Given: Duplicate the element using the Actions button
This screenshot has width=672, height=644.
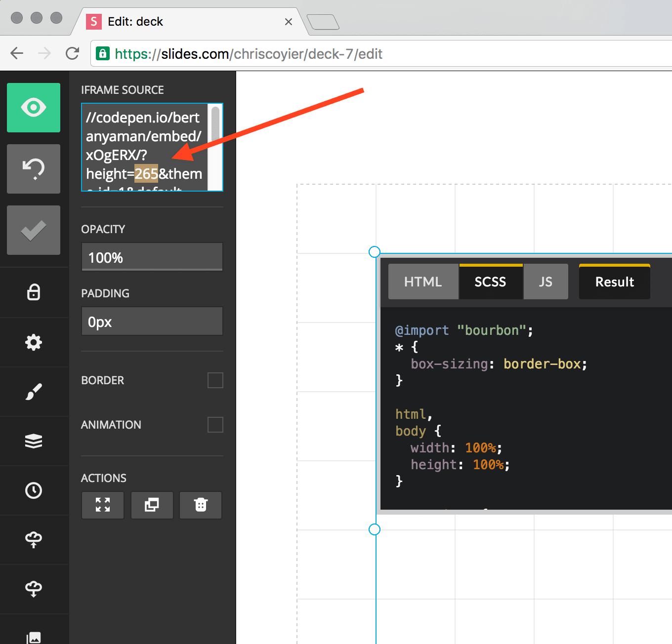Looking at the screenshot, I should click(x=152, y=505).
